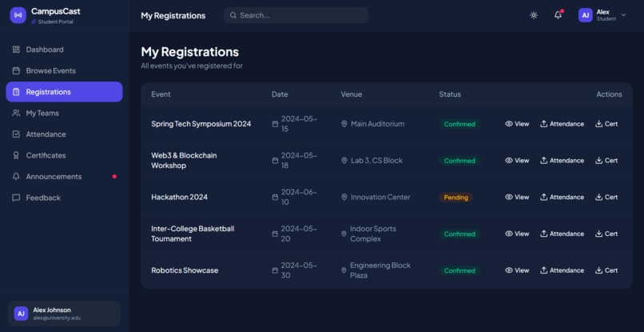Image resolution: width=644 pixels, height=332 pixels.
Task: Select Registrations sidebar item
Action: click(x=64, y=92)
